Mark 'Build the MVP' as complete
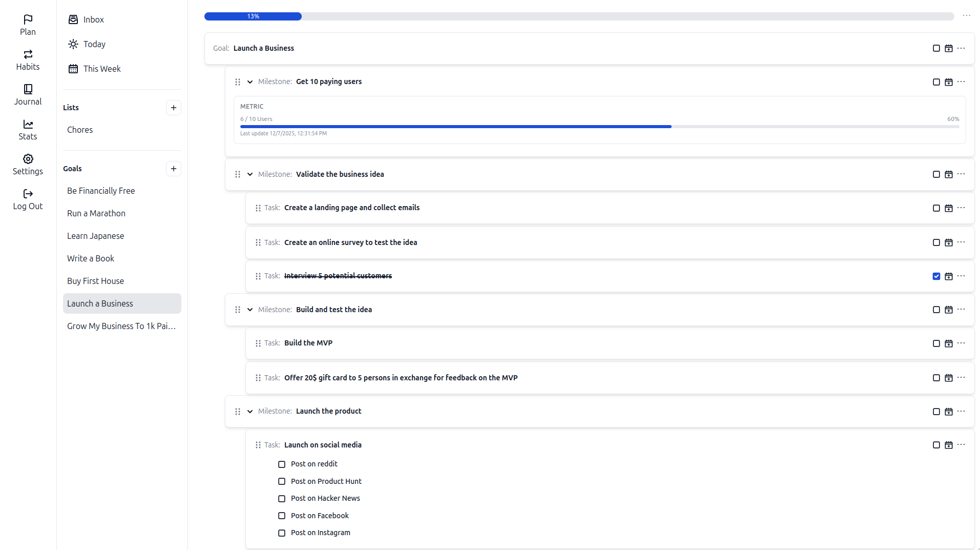The height and width of the screenshot is (550, 980). (x=936, y=343)
